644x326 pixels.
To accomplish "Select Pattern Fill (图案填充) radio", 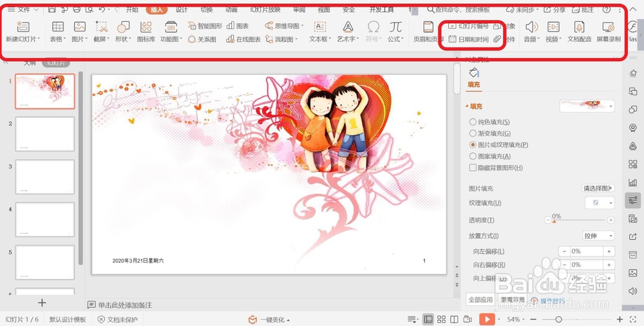I will pyautogui.click(x=473, y=156).
